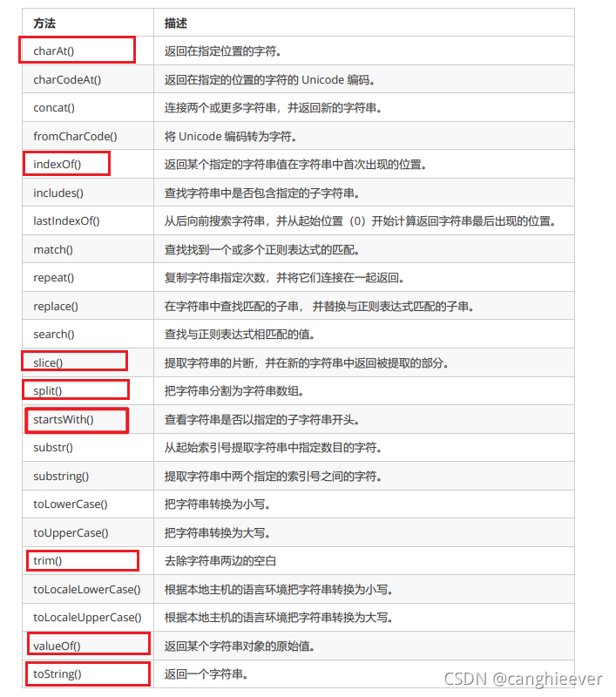Click description starting 从后向前搜索字符串

pyautogui.click(x=360, y=221)
